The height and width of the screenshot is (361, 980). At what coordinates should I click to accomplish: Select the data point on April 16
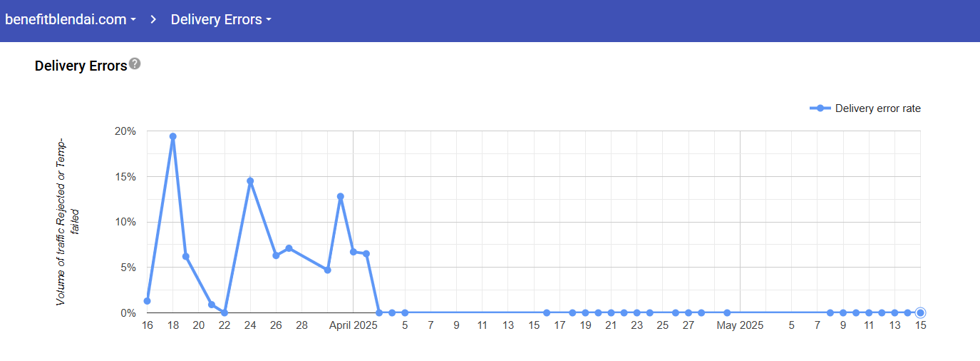[547, 312]
